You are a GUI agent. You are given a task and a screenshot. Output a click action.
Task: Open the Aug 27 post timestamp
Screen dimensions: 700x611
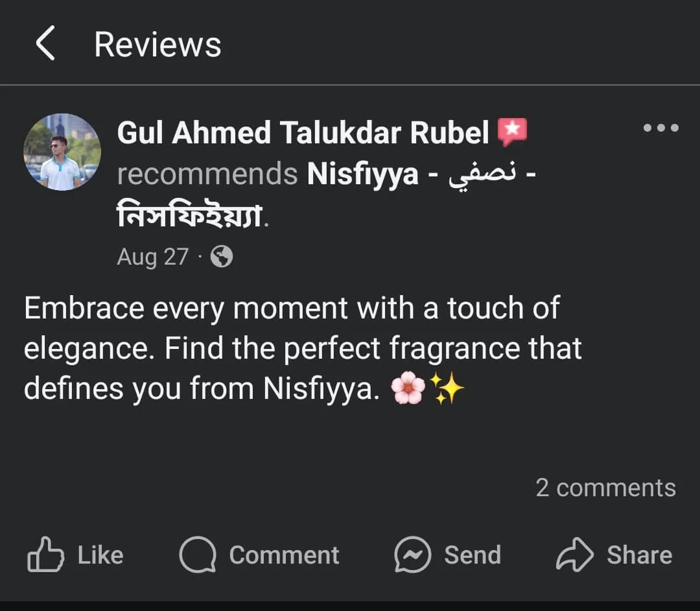(x=152, y=258)
